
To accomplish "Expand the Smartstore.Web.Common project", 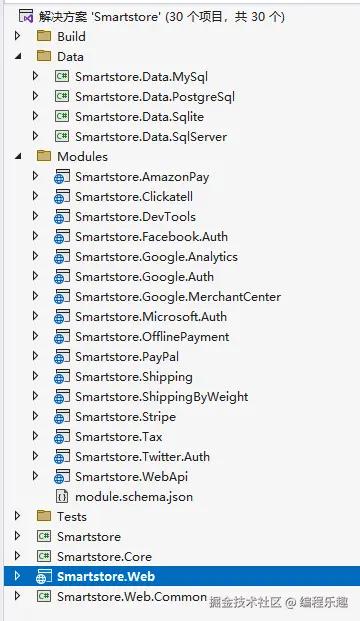I will click(17, 596).
